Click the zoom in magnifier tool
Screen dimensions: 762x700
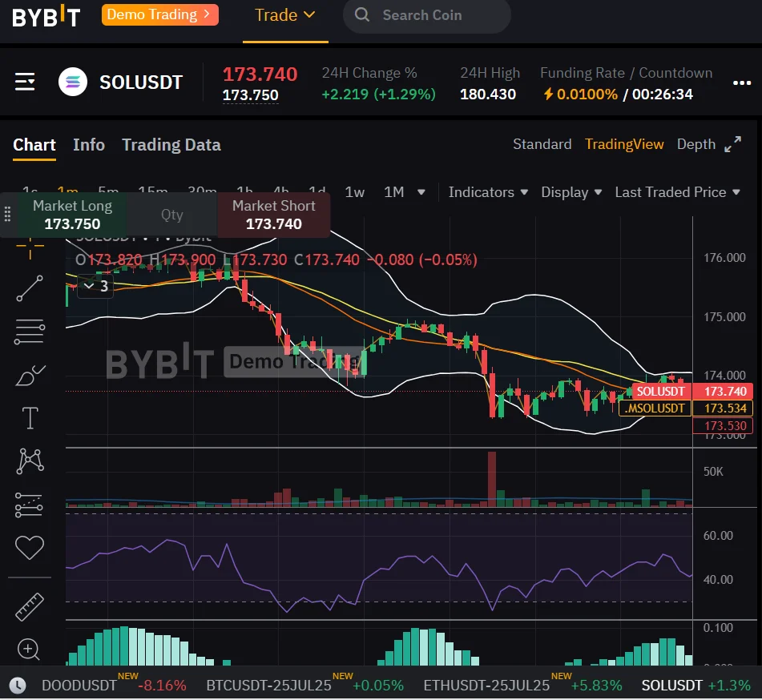point(29,649)
